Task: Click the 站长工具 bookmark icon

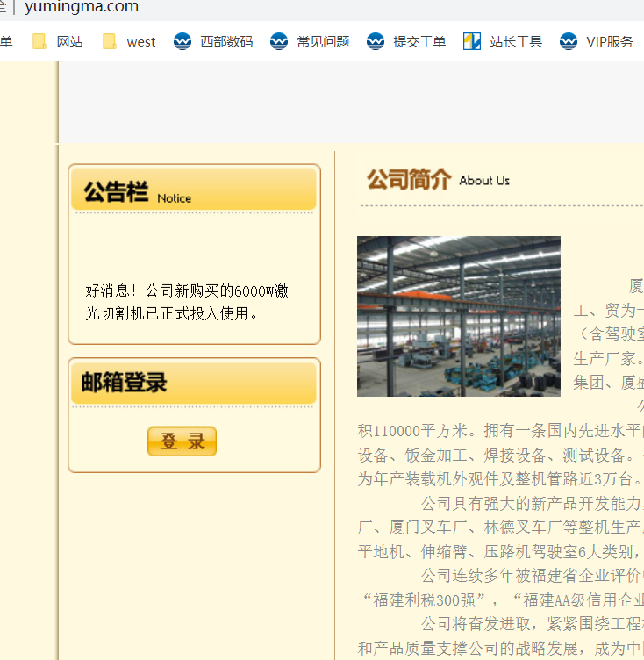Action: [x=472, y=41]
